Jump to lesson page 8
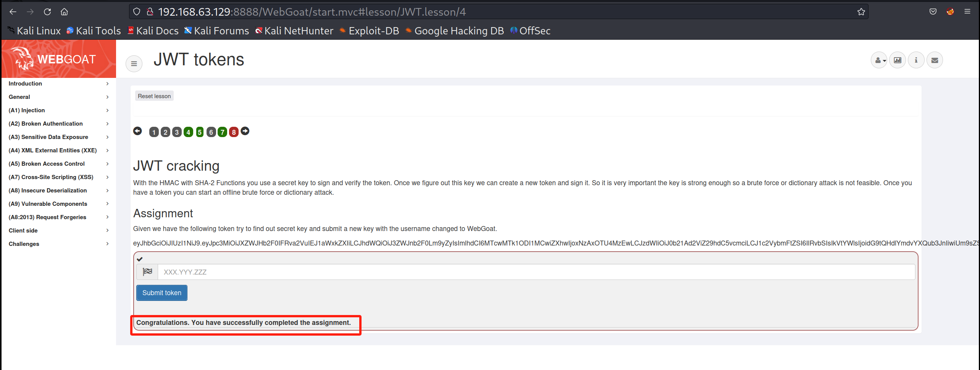 (x=234, y=132)
